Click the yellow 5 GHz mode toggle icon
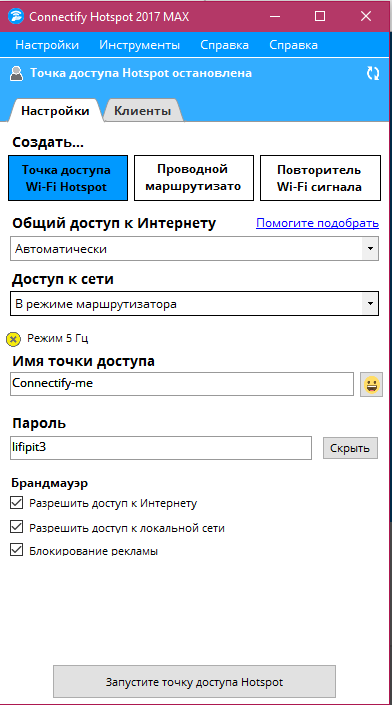Screen dimensions: 392x705 (x=13, y=339)
